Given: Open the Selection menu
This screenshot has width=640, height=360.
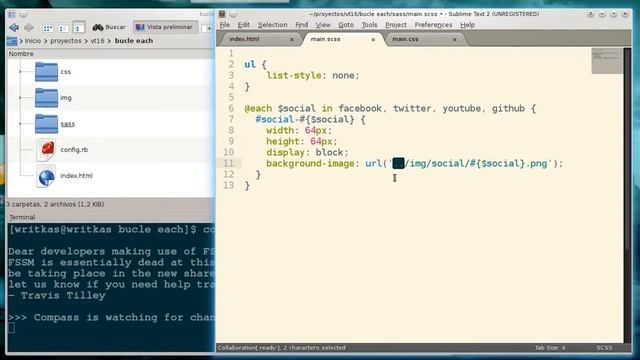Looking at the screenshot, I should tap(272, 25).
